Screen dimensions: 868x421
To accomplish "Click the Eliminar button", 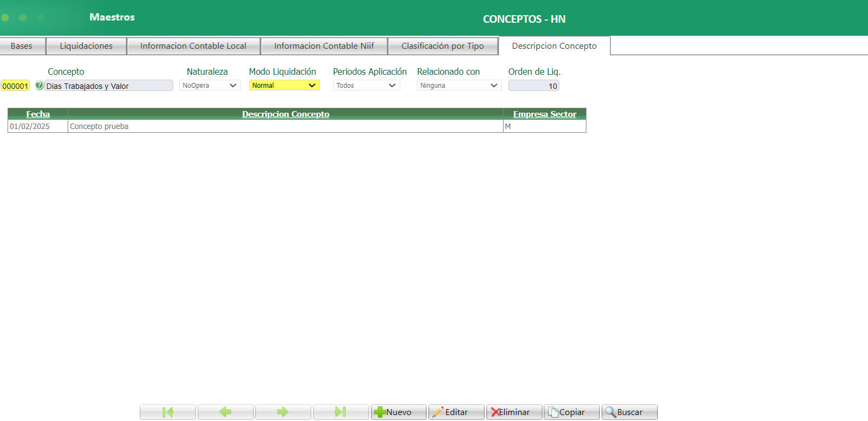I will [514, 412].
